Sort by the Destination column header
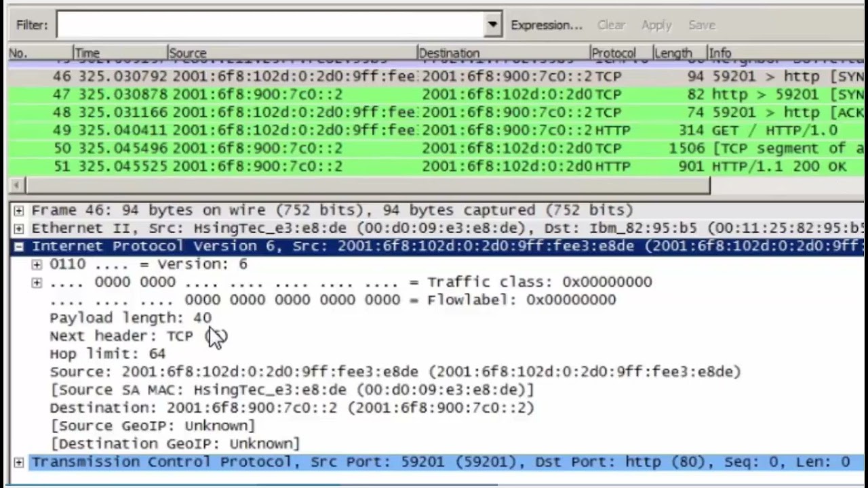Image resolution: width=868 pixels, height=488 pixels. [504, 53]
